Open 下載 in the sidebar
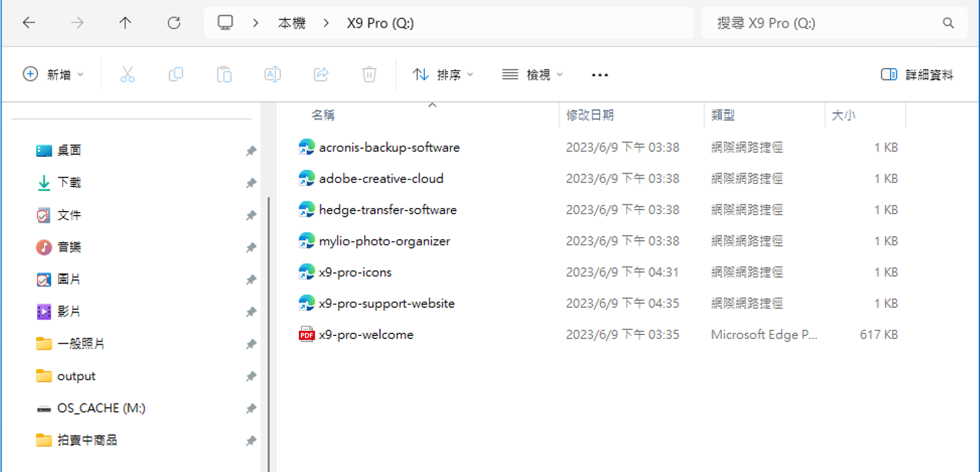980x472 pixels. 69,183
